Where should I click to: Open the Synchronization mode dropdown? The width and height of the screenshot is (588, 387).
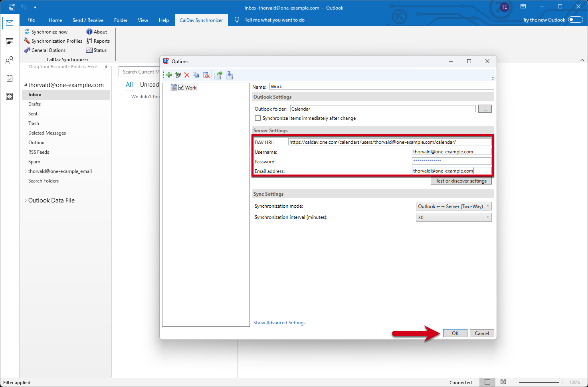pos(453,206)
